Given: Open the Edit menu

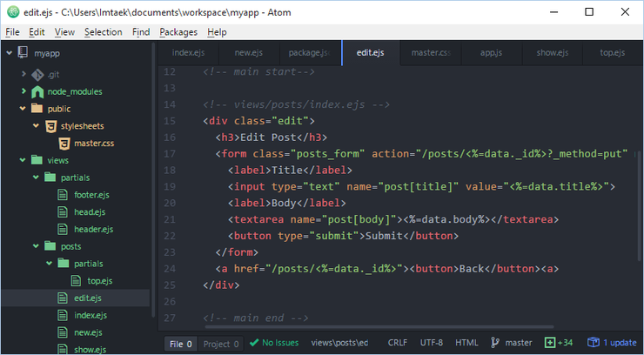Looking at the screenshot, I should click(37, 32).
